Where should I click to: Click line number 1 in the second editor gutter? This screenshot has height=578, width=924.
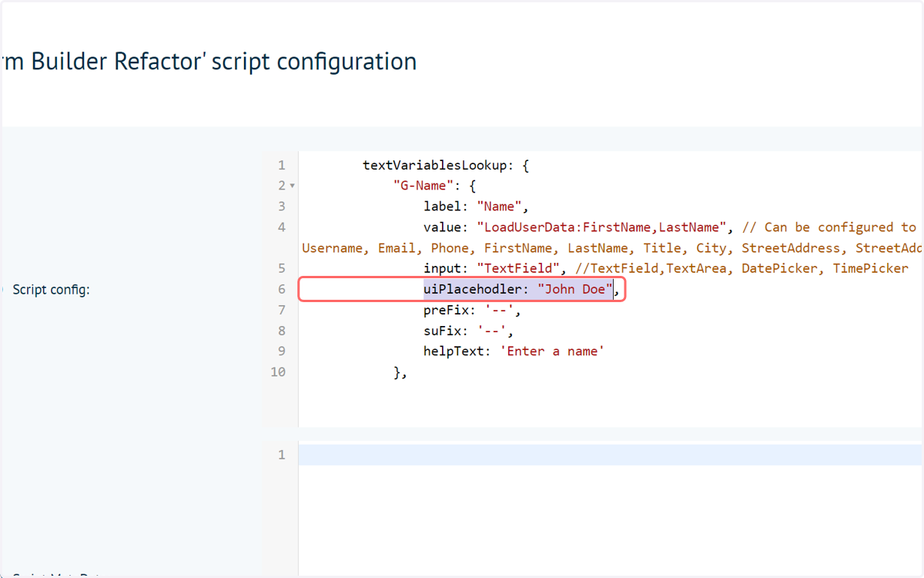point(282,455)
